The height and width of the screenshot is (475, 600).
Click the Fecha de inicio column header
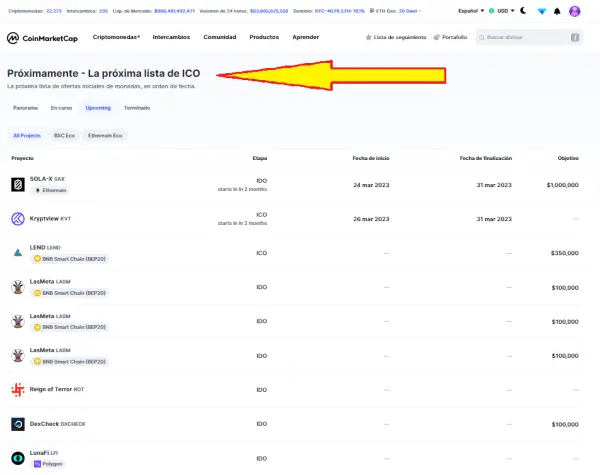pos(371,158)
